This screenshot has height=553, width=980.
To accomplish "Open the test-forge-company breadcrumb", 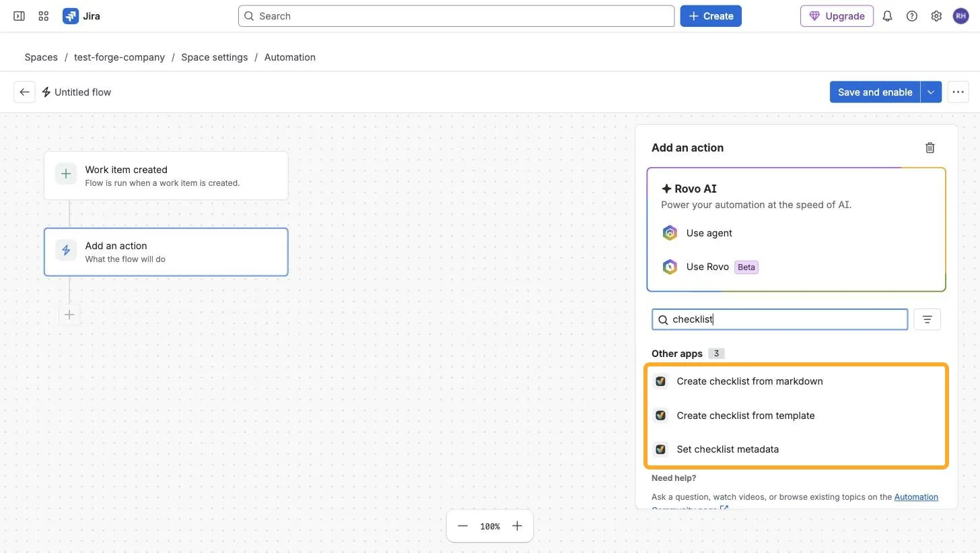I will click(x=119, y=57).
